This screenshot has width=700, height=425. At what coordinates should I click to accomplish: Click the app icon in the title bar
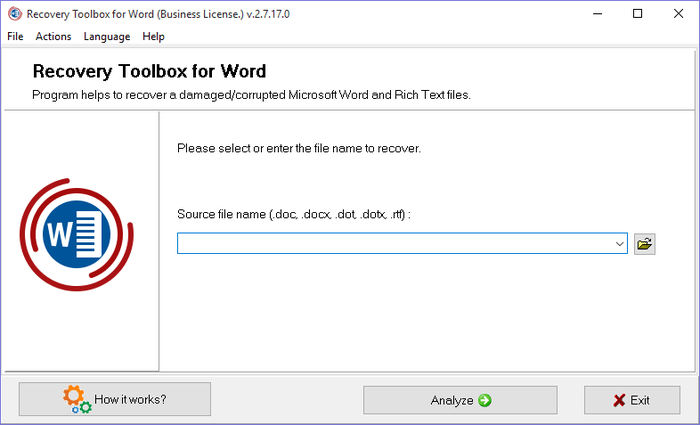tap(15, 14)
